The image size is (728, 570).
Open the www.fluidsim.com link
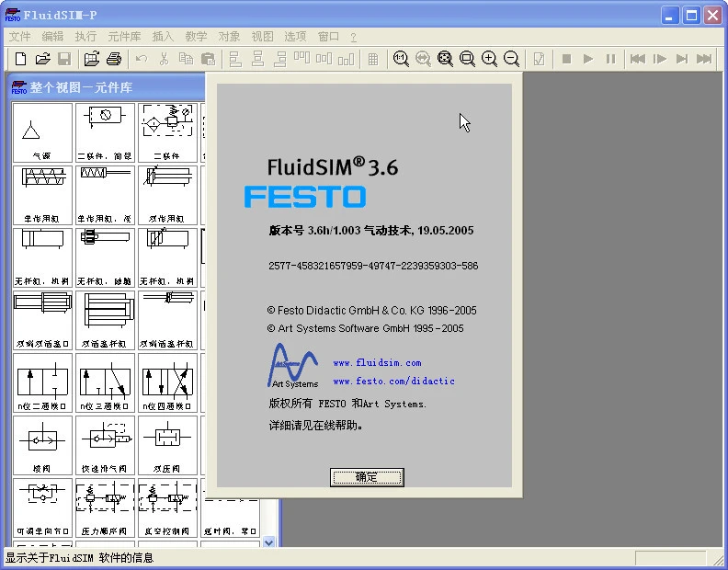coord(377,363)
